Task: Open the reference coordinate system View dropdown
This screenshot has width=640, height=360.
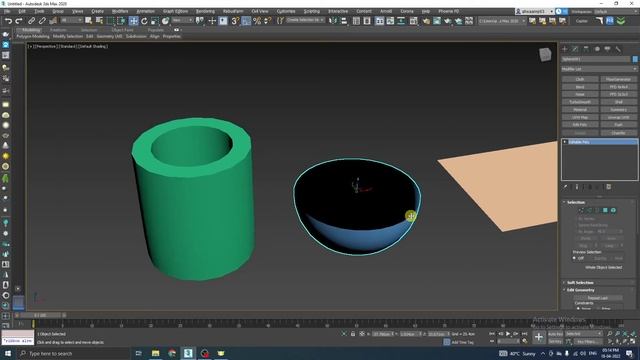Action: [182, 20]
